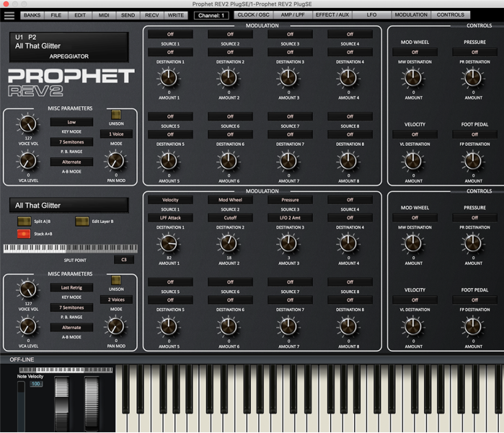This screenshot has height=433, width=504.
Task: Open DESTINATION 3 dropdown showing LFO 2 Amt
Action: click(x=290, y=218)
